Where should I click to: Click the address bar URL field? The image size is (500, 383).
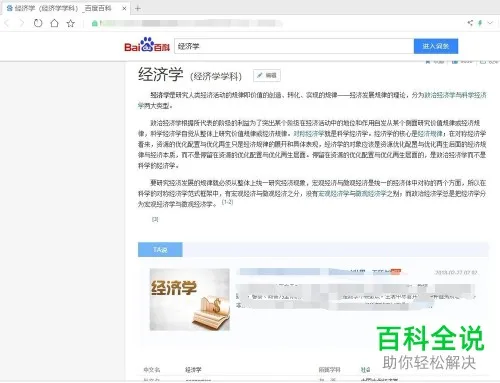(190, 23)
